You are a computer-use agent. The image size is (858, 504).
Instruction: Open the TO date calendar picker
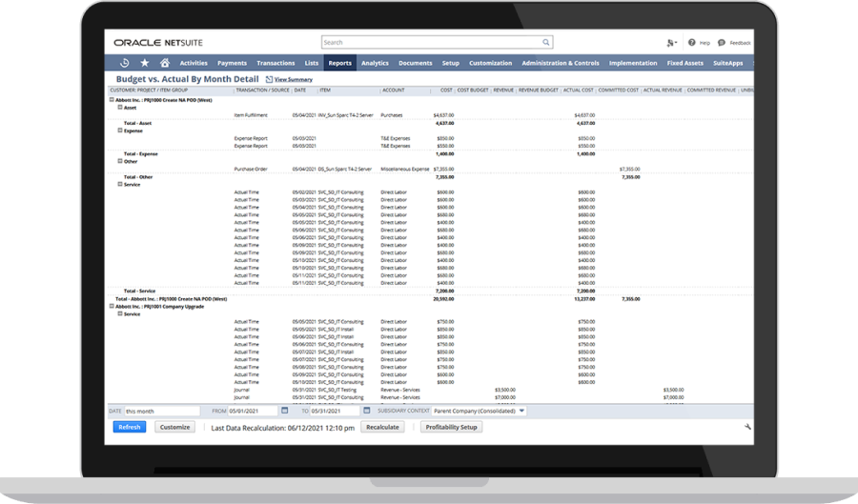(x=367, y=411)
